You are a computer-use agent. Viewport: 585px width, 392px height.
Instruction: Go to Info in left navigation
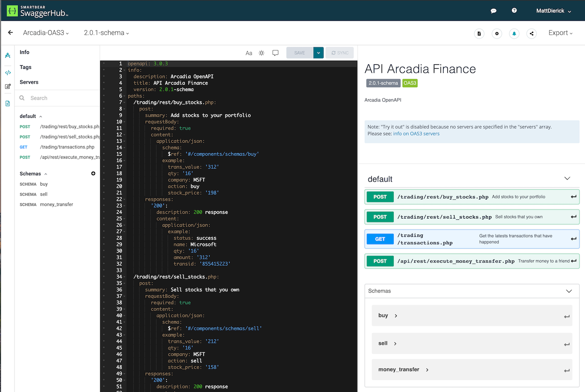[x=24, y=52]
